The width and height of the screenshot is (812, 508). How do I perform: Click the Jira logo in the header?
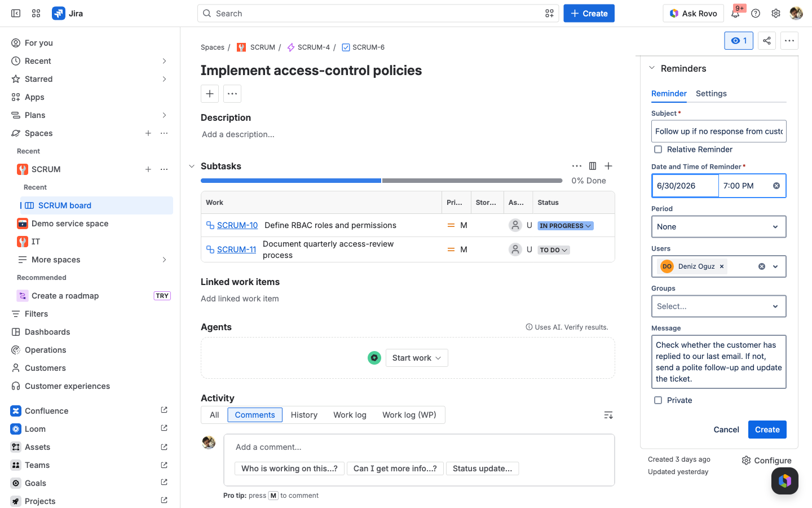point(68,14)
